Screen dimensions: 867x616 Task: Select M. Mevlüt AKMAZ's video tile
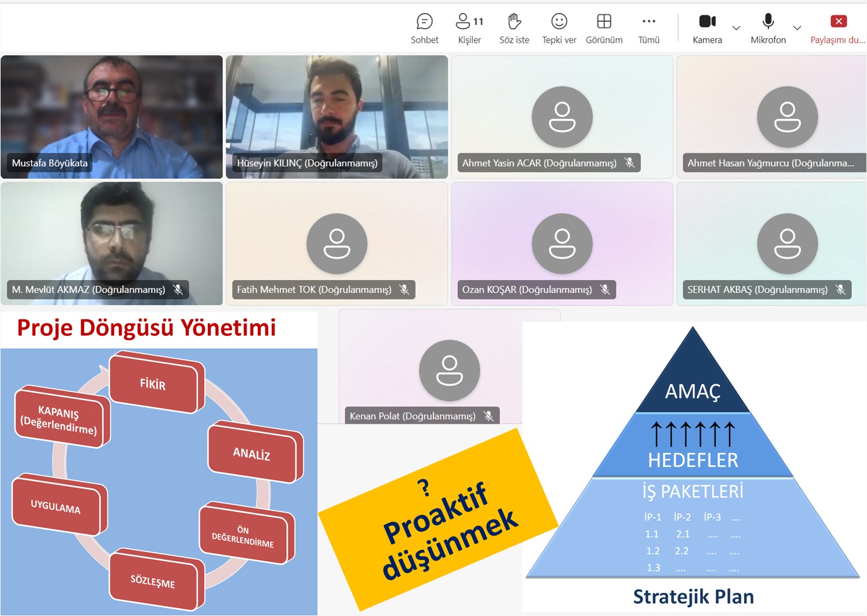111,242
